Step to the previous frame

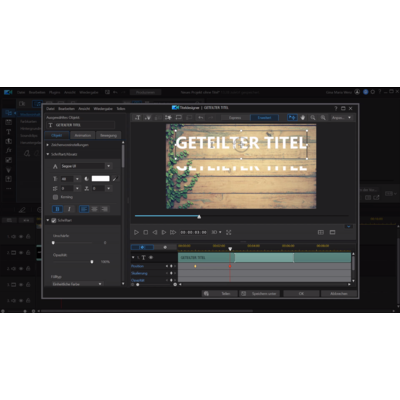(x=155, y=232)
